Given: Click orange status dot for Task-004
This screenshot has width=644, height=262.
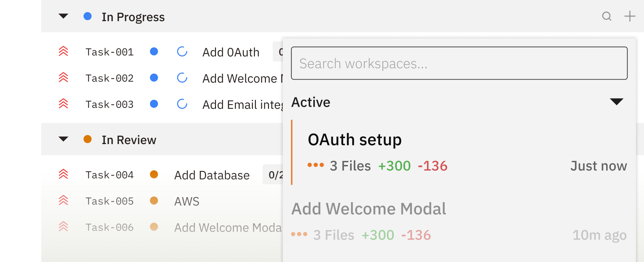Looking at the screenshot, I should pos(154,174).
